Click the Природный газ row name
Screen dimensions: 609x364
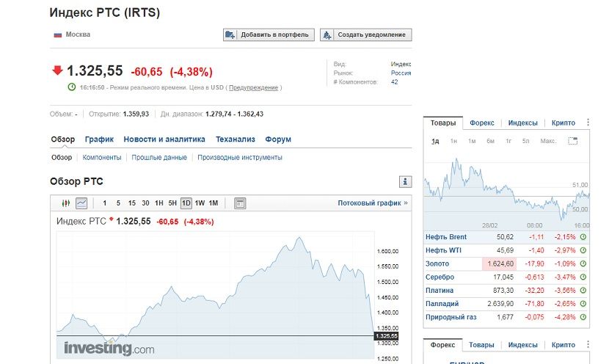pyautogui.click(x=451, y=317)
